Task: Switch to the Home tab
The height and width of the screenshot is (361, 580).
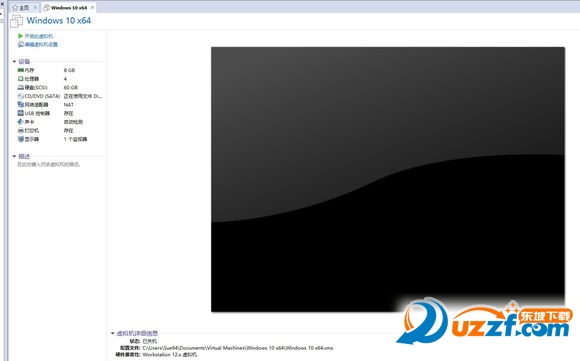Action: pos(21,7)
